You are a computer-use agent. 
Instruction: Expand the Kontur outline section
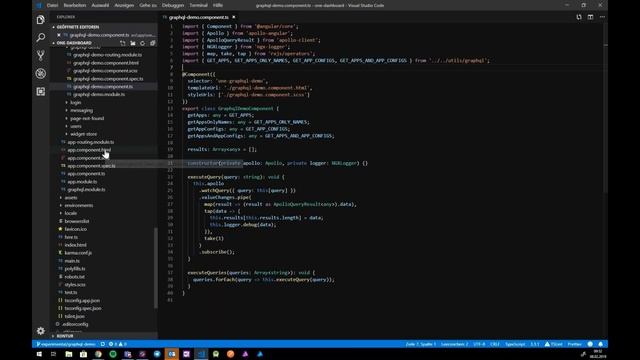[65, 336]
